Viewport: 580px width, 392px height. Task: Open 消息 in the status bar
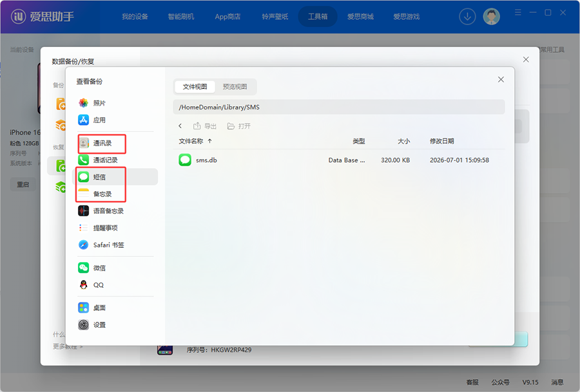pos(557,382)
